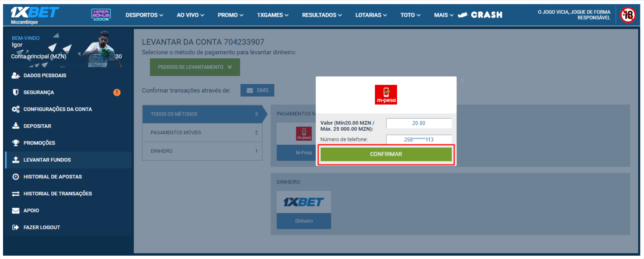The width and height of the screenshot is (644, 259).
Task: Open Levantar Fundos in sidebar
Action: pos(68,160)
